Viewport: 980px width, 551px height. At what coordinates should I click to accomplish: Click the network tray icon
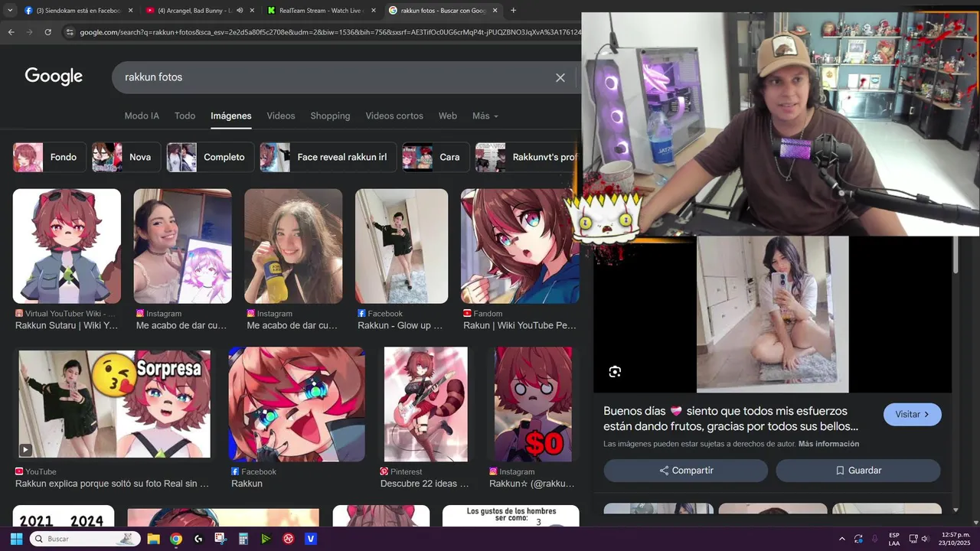pyautogui.click(x=913, y=539)
